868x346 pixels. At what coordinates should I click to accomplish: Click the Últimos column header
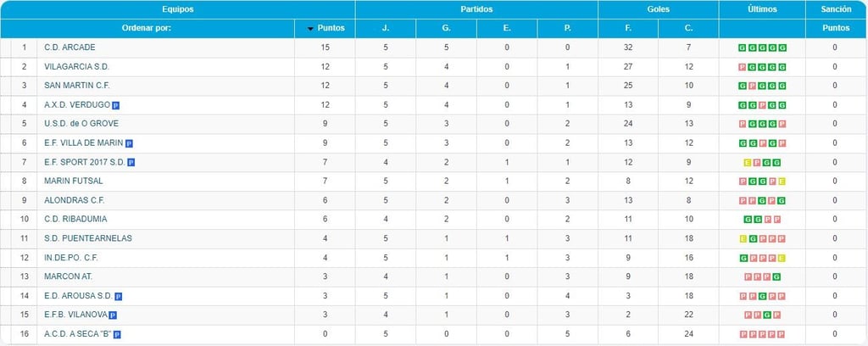[x=761, y=9]
